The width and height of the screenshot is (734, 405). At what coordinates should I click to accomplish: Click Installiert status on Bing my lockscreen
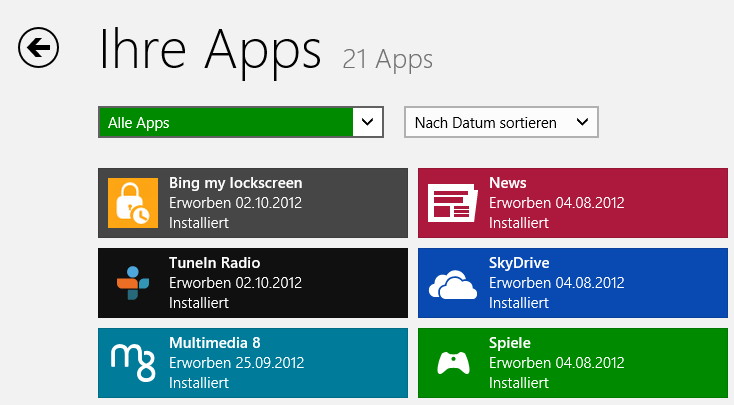point(199,223)
